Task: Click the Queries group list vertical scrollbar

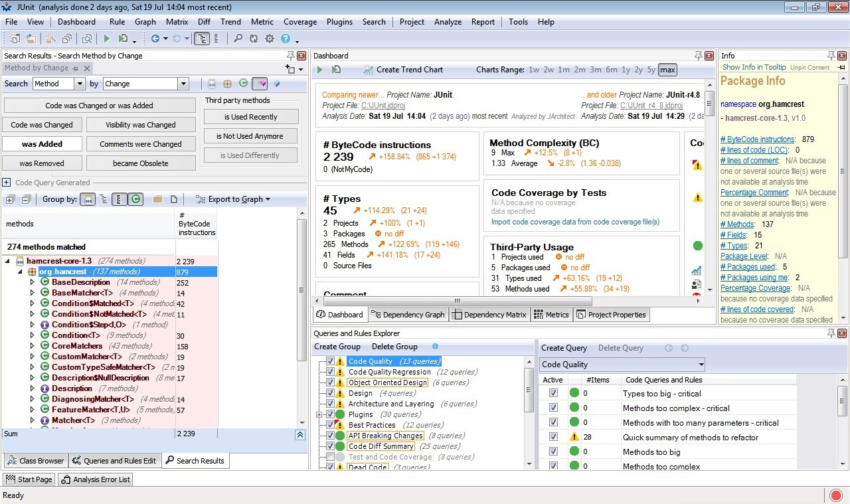Action: [529, 412]
